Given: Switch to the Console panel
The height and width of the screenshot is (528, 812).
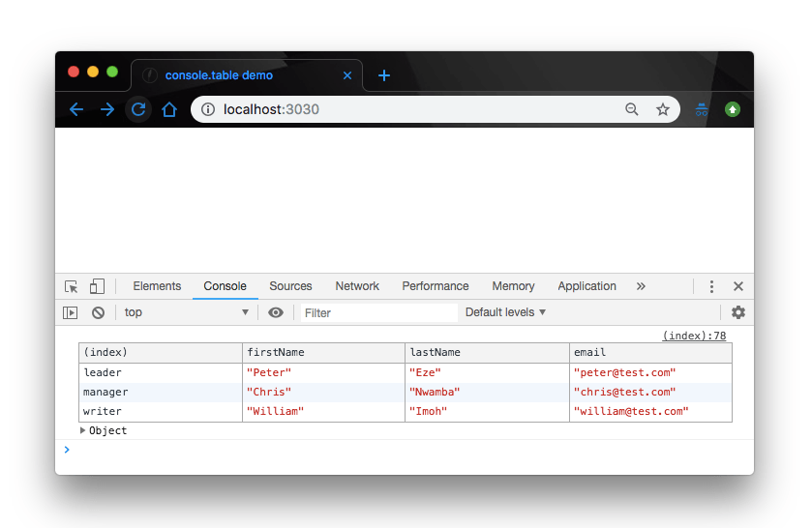Looking at the screenshot, I should (225, 286).
